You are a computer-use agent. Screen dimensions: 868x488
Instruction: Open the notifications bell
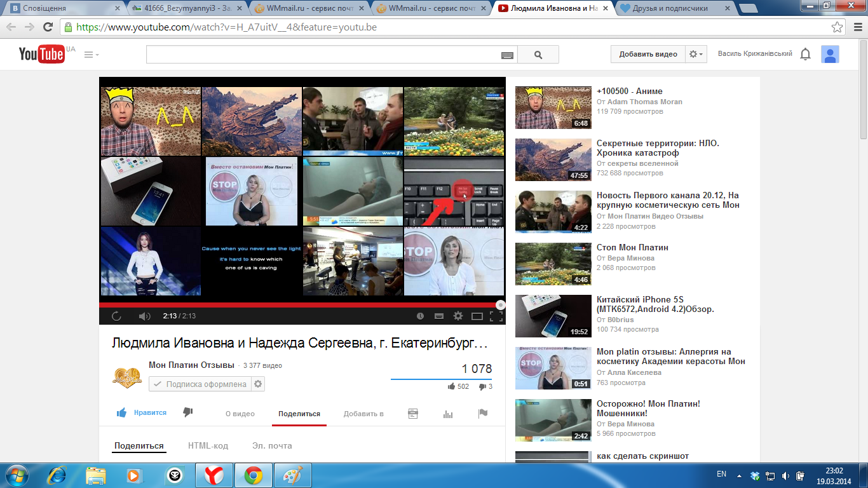pyautogui.click(x=806, y=54)
